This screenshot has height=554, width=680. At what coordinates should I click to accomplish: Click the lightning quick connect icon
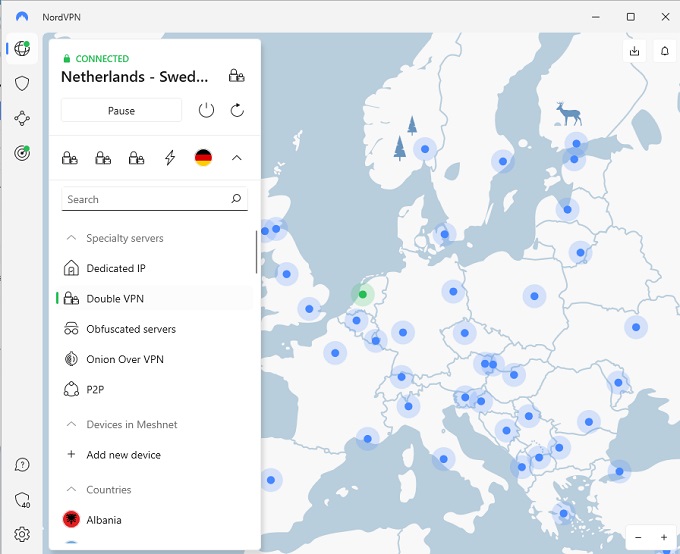[x=170, y=158]
